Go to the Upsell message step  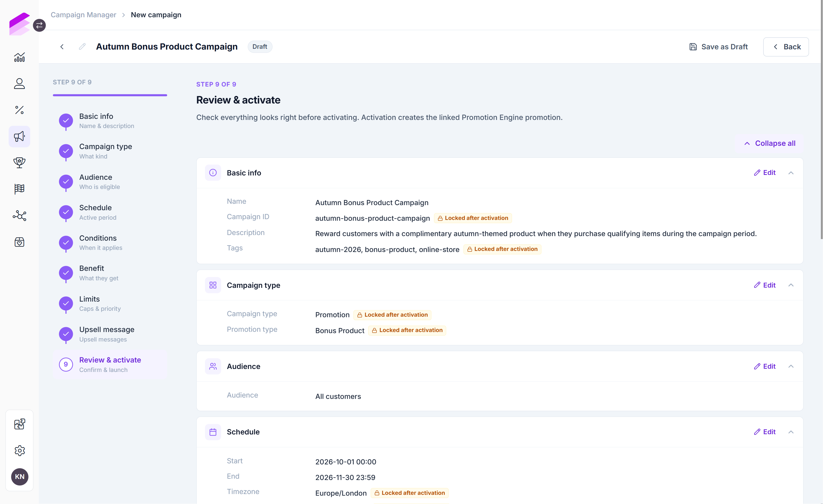click(x=110, y=334)
